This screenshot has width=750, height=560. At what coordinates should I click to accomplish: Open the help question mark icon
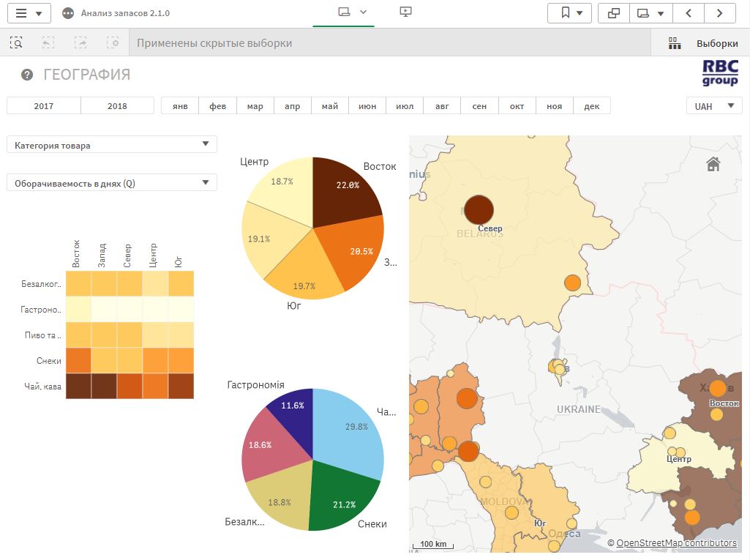click(x=27, y=75)
